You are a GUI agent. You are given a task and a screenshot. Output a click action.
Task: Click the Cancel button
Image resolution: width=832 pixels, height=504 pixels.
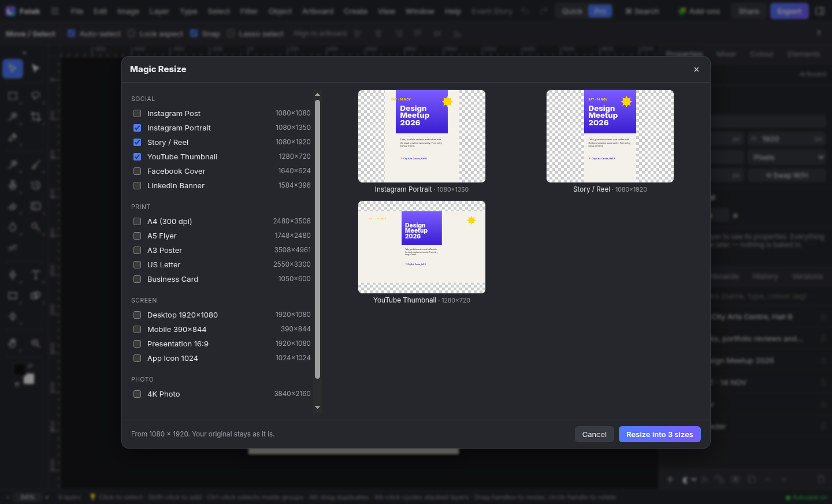click(595, 434)
